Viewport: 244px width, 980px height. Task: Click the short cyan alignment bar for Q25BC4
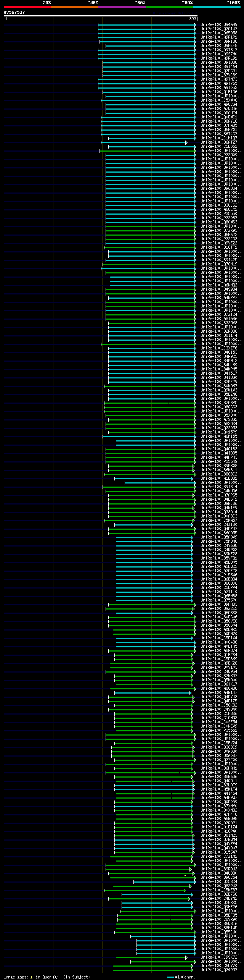[165, 882]
